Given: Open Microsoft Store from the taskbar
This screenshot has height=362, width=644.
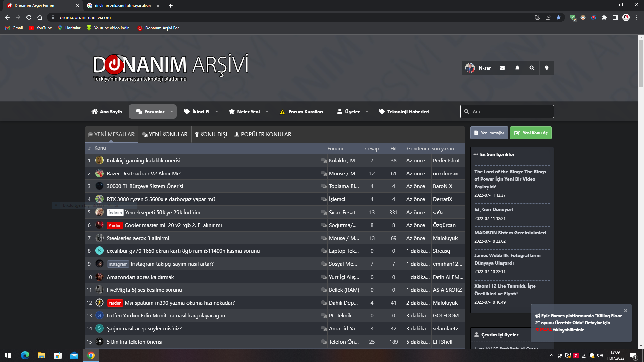Looking at the screenshot, I should (x=58, y=355).
